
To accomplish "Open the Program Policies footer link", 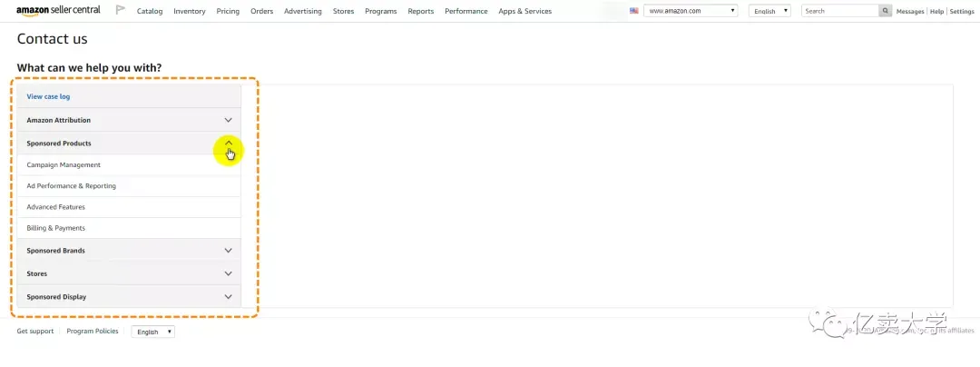I will click(x=93, y=332).
